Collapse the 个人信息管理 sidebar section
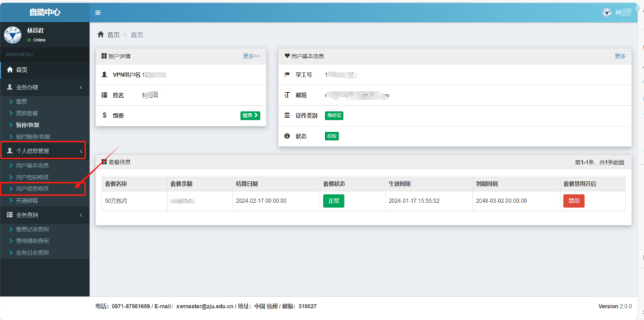Image resolution: width=644 pixels, height=320 pixels. pos(81,151)
